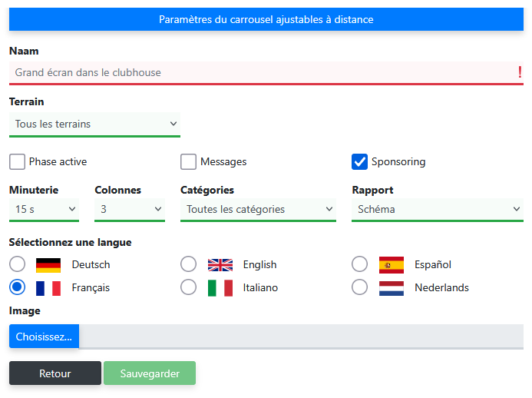This screenshot has width=532, height=398.
Task: Click the red exclamation error icon
Action: [x=520, y=72]
